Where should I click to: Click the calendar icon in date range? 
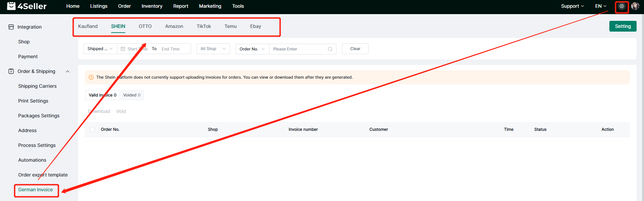click(x=123, y=49)
